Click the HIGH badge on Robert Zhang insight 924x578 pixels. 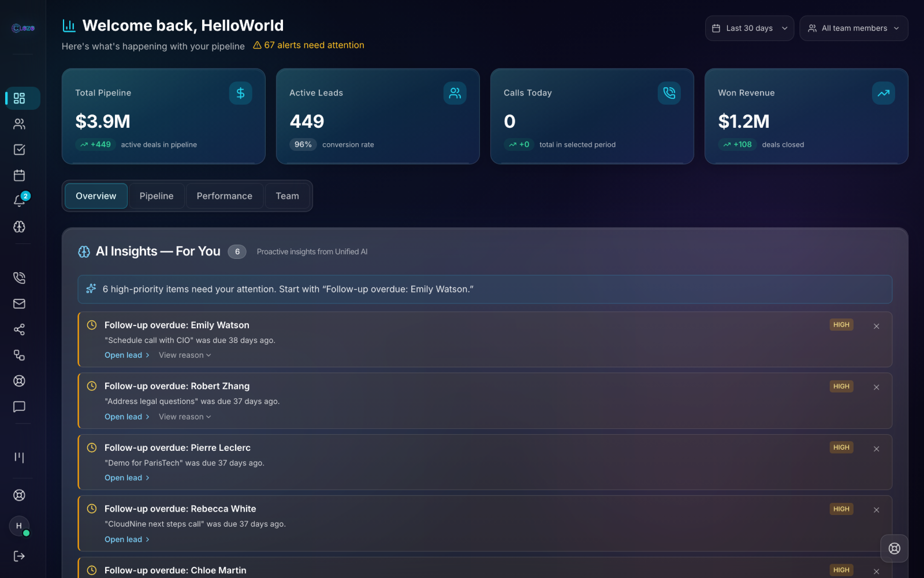(x=841, y=386)
